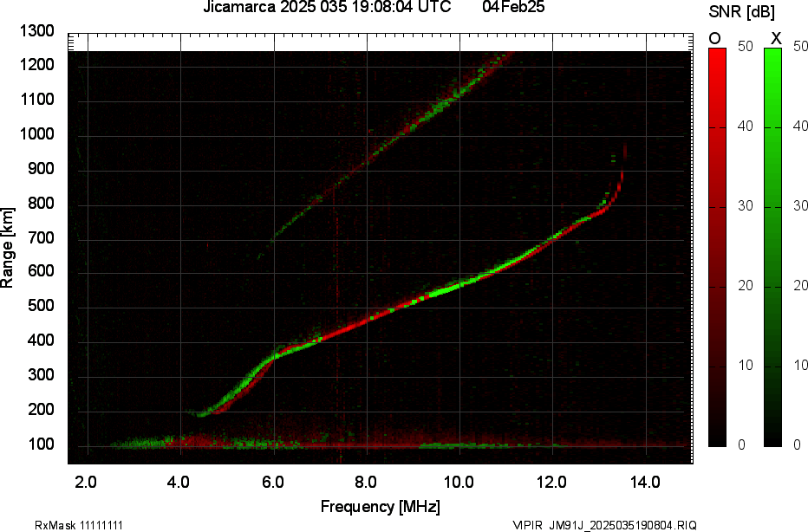Click the 12.0 frequency axis label
808x532 pixels.
pyautogui.click(x=552, y=483)
